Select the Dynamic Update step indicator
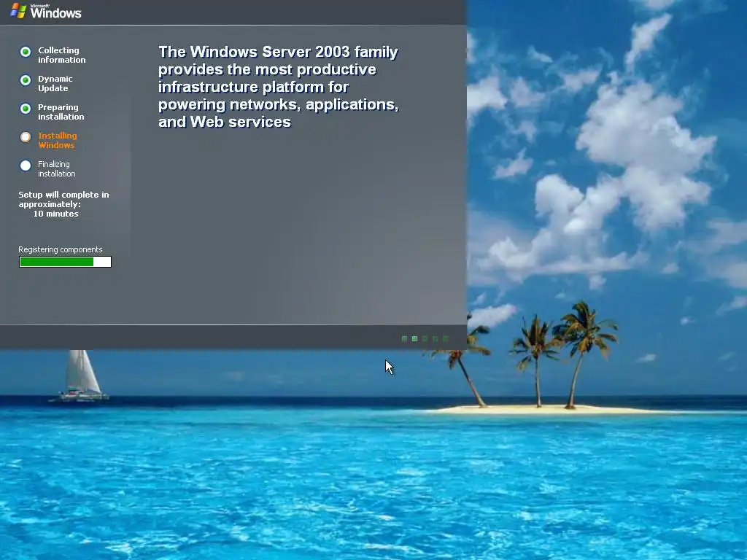The height and width of the screenshot is (560, 747). [x=26, y=80]
